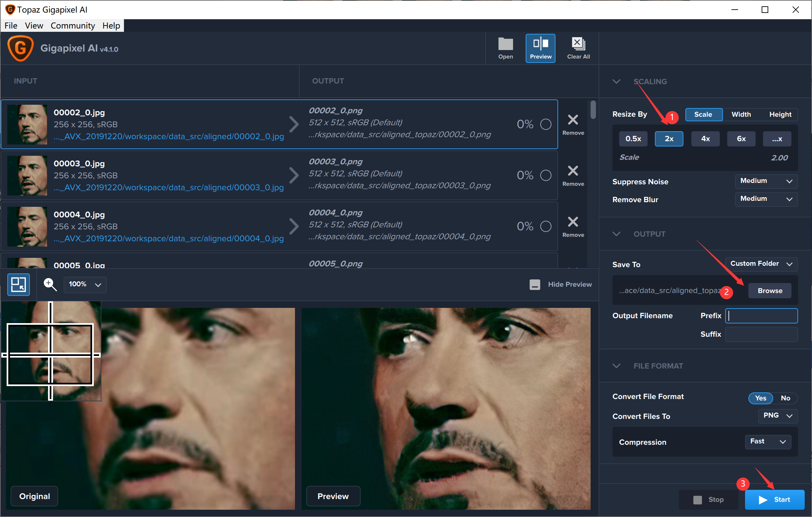Set Convert File Format to No
Image resolution: width=812 pixels, height=517 pixels.
785,398
